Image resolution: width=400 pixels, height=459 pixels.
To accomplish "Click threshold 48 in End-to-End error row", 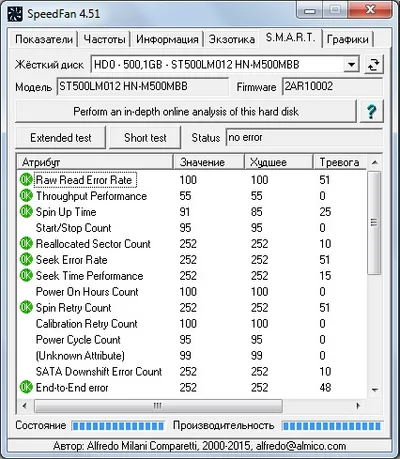I will click(325, 388).
